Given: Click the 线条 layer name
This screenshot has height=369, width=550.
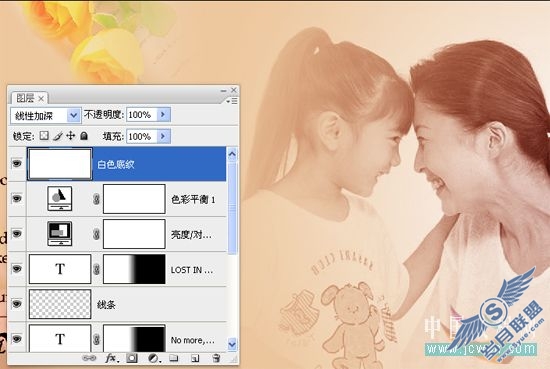Looking at the screenshot, I should [106, 305].
